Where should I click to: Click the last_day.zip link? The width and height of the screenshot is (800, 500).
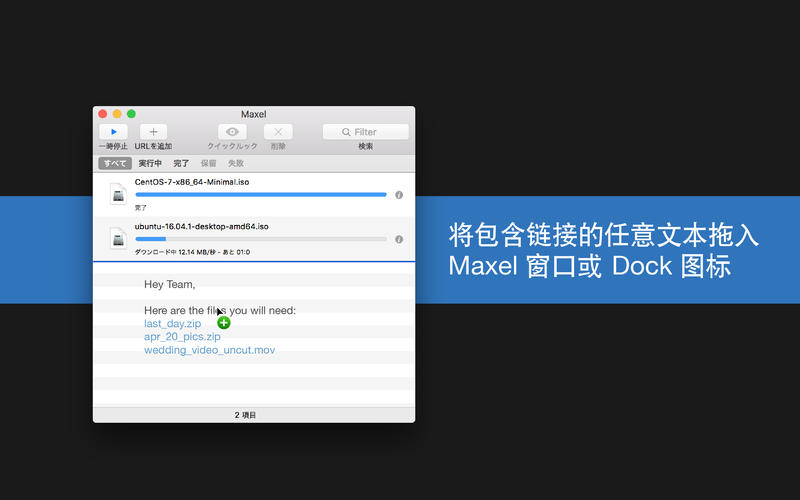172,323
